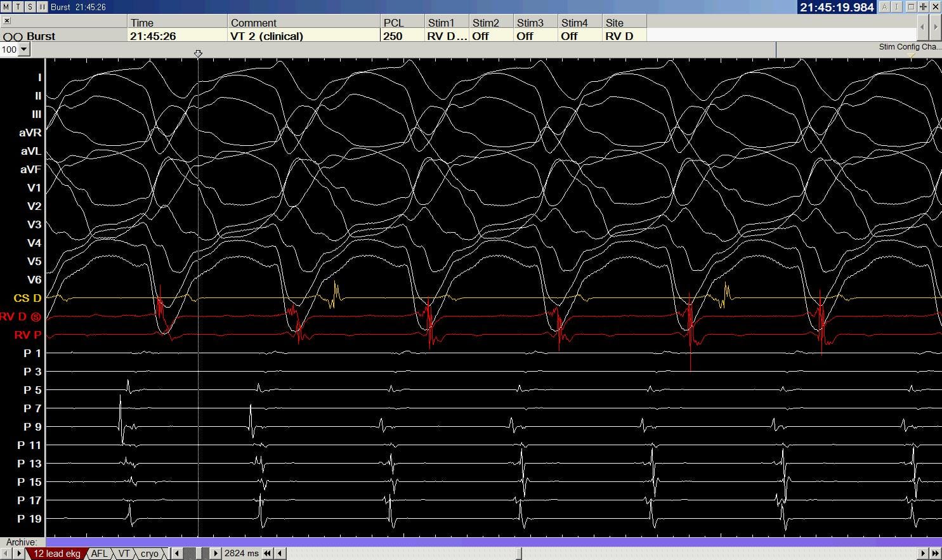Click the Stim1 value RV D

click(447, 36)
